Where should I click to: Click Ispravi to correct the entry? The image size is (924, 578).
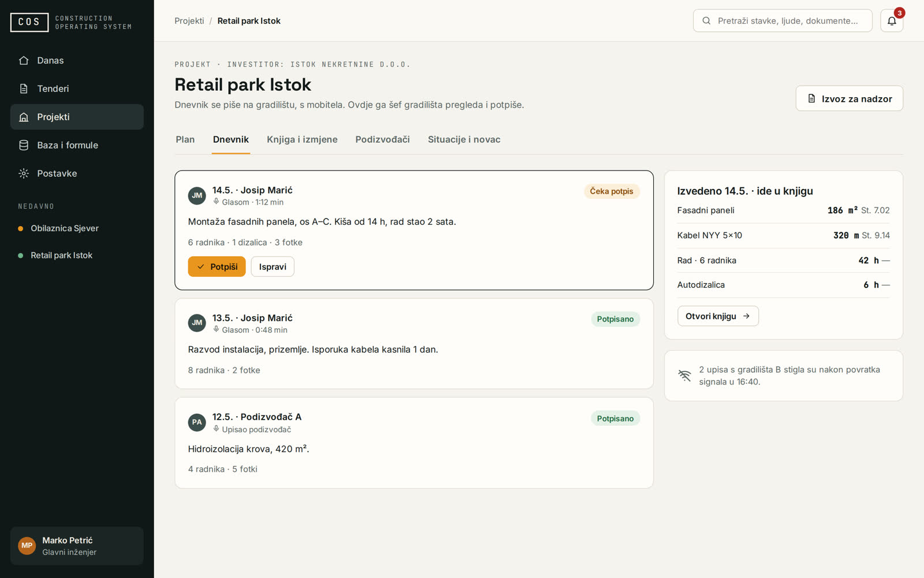pos(273,266)
